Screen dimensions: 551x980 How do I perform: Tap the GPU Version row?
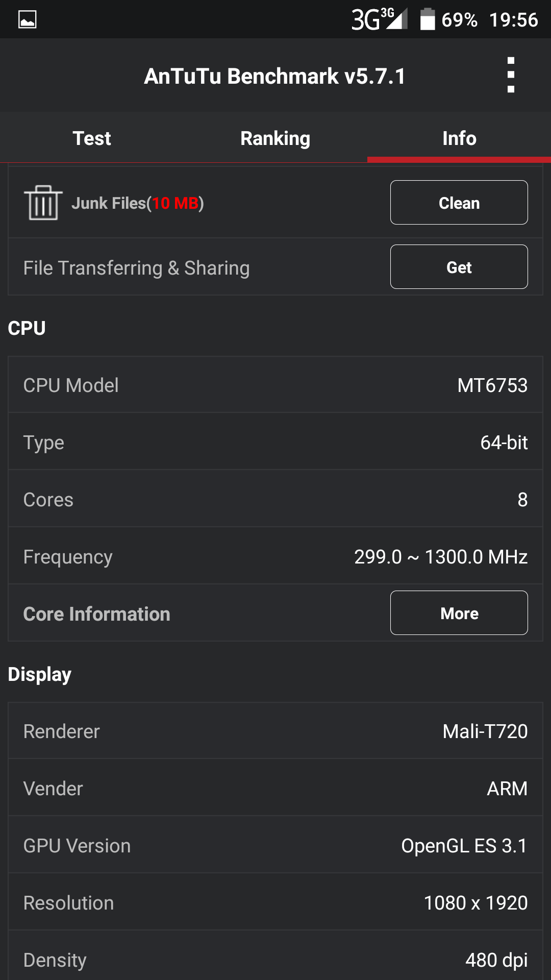coord(275,845)
